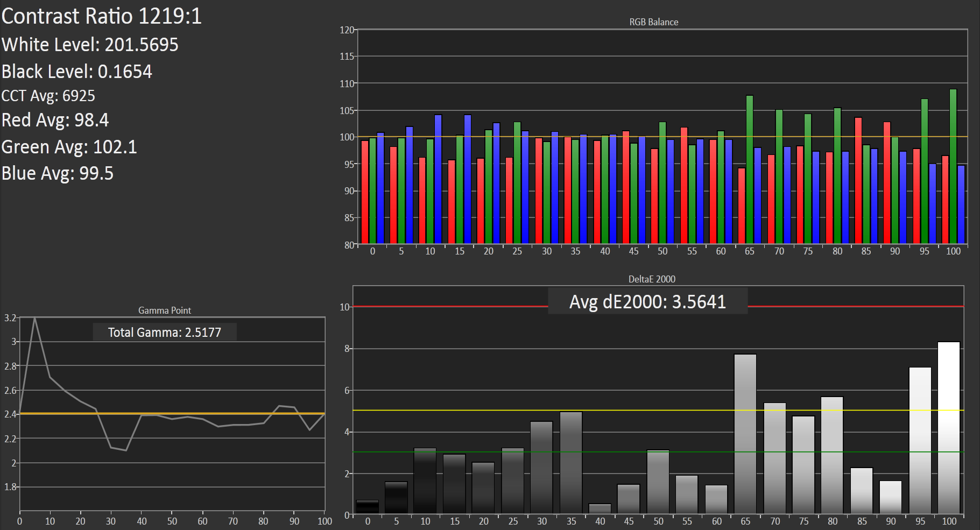This screenshot has width=980, height=530.
Task: Click the DeltaE bar at 35 percent
Action: (571, 463)
